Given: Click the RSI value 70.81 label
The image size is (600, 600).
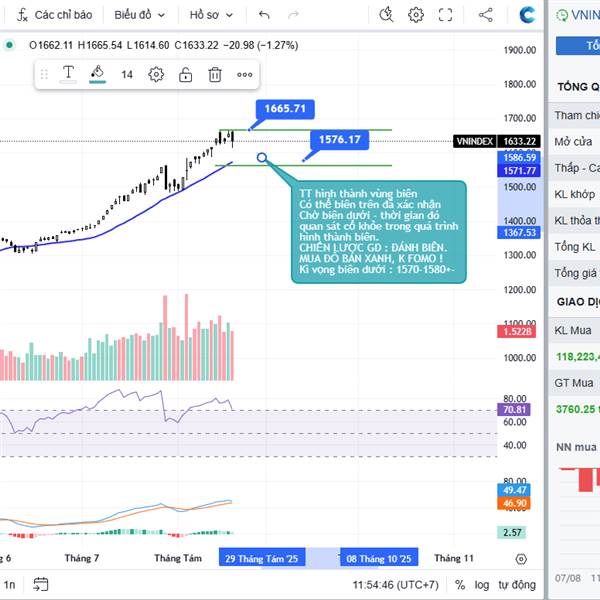Looking at the screenshot, I should tap(514, 410).
